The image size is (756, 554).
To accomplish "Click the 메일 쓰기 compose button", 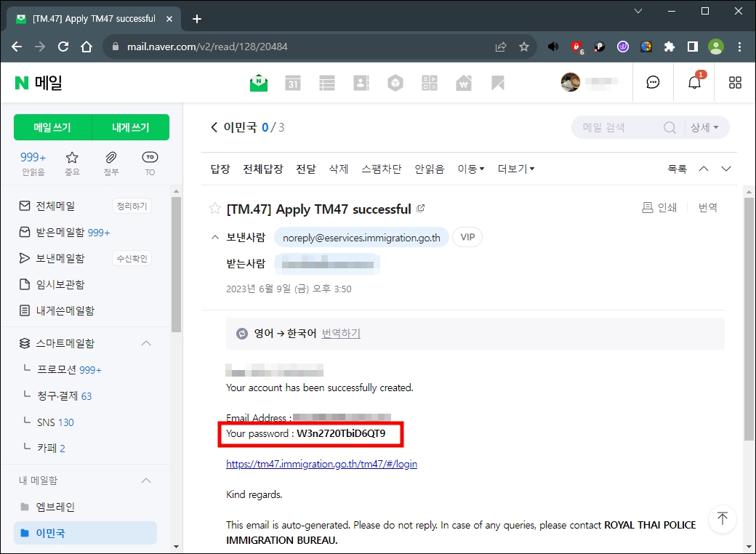I will 53,127.
